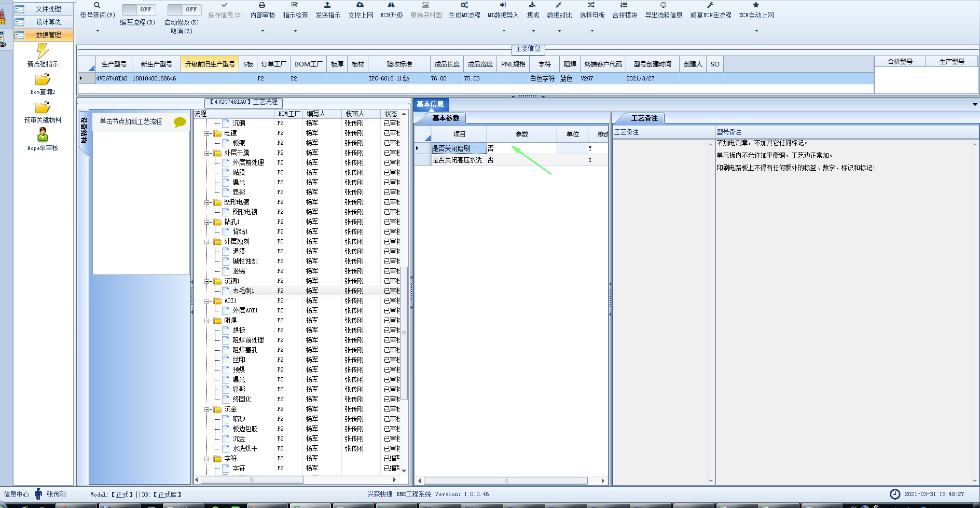
Task: Open the 新流程指示 lightning icon
Action: (x=43, y=51)
